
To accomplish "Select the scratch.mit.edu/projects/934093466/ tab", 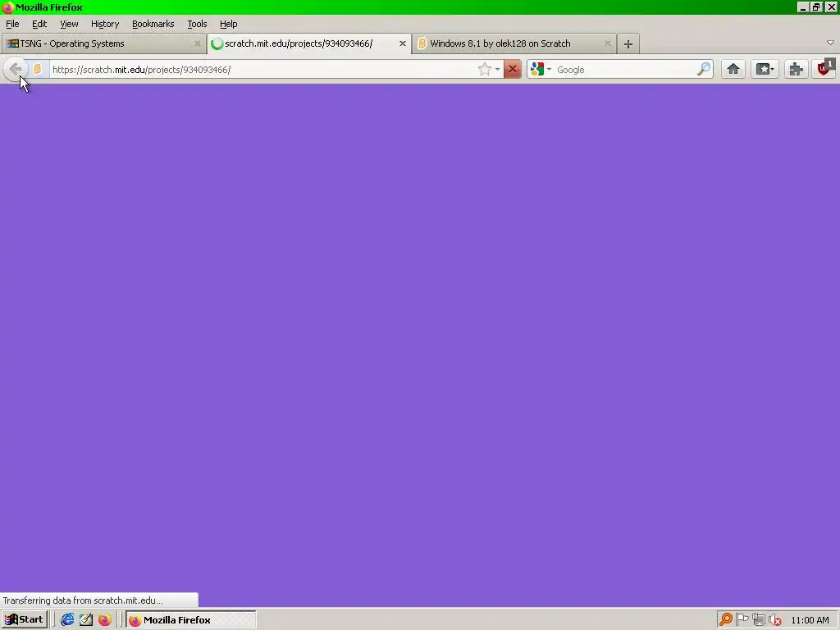I will (x=309, y=44).
